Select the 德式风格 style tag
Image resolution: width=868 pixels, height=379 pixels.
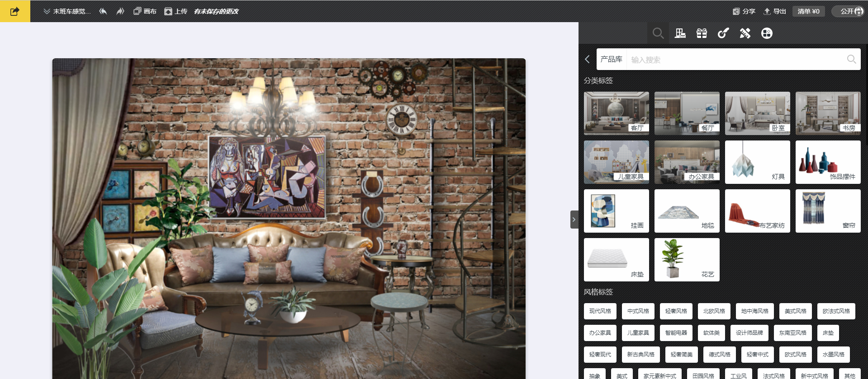click(720, 355)
